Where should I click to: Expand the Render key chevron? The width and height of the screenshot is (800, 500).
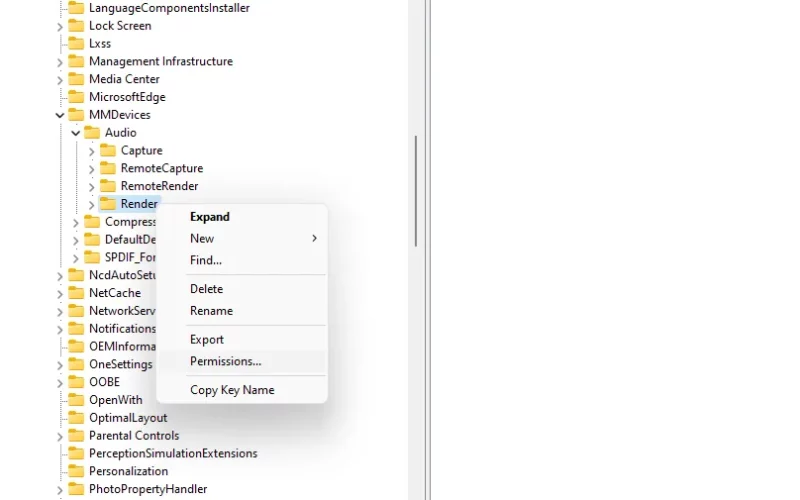(91, 205)
